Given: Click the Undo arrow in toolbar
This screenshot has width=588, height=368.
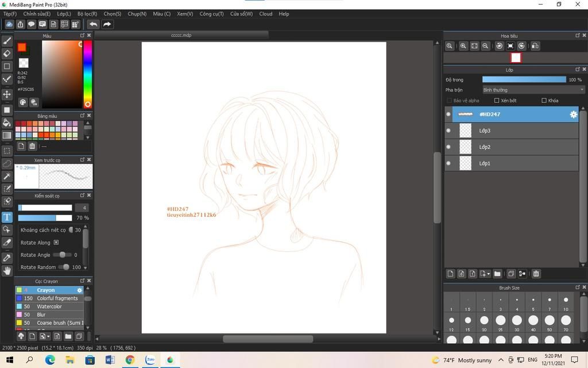Looking at the screenshot, I should tap(94, 24).
